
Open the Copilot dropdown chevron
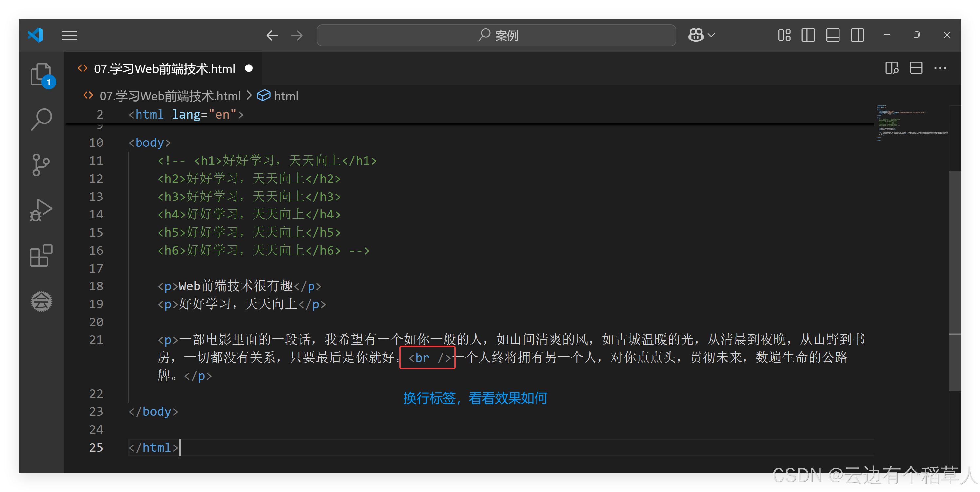click(711, 35)
